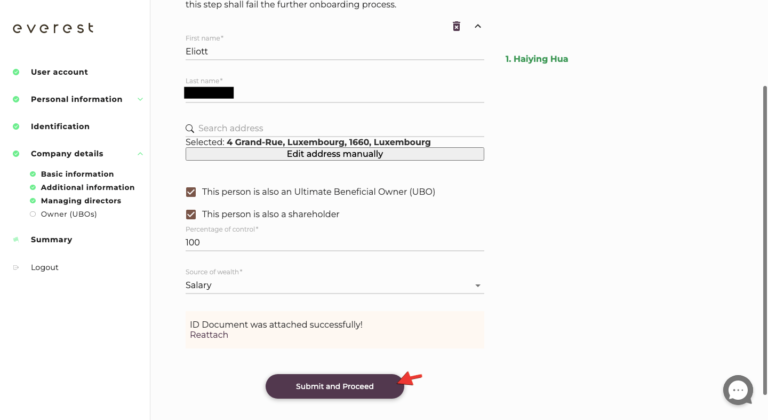Click Edit address manually button

[334, 154]
